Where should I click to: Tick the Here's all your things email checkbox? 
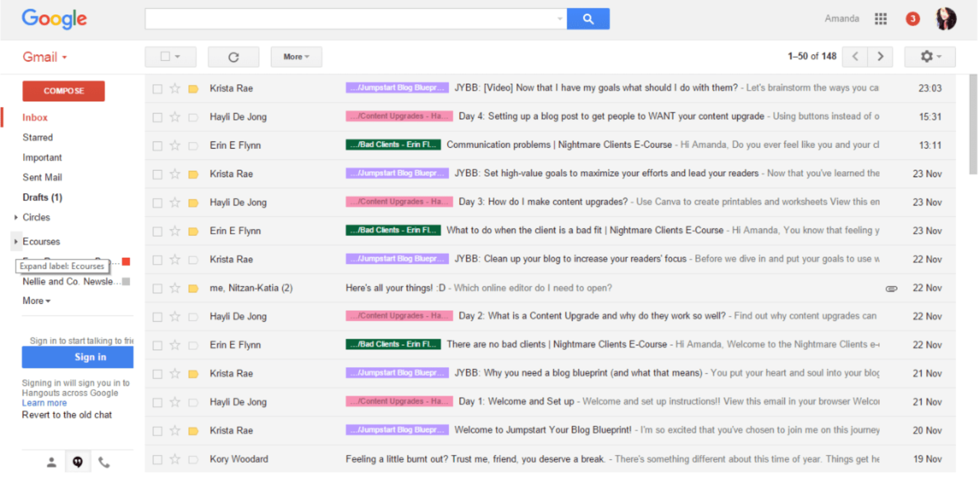157,288
